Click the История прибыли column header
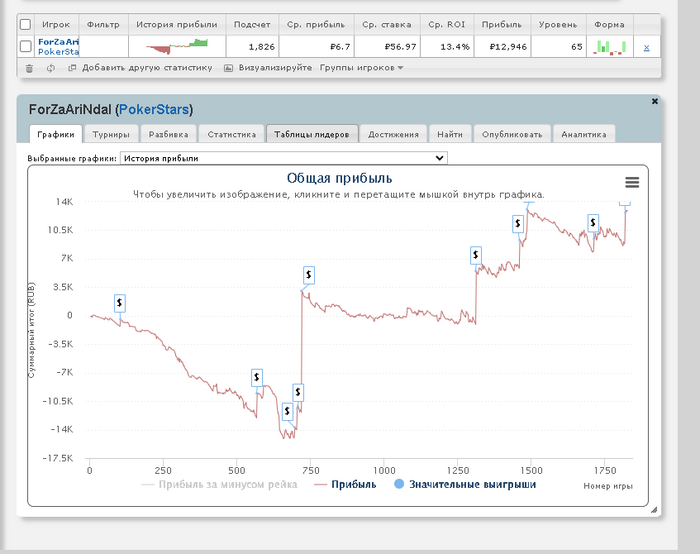 [x=177, y=25]
